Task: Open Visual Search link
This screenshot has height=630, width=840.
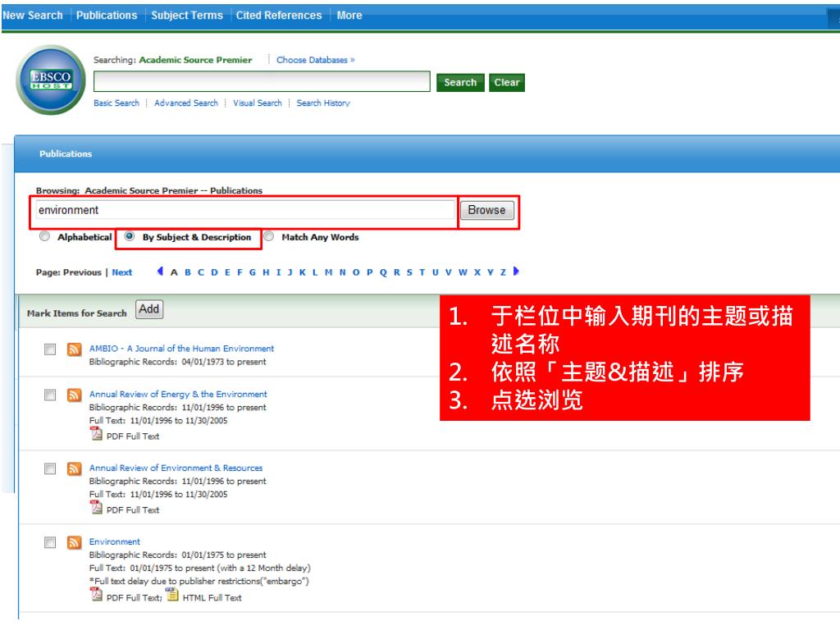Action: coord(257,103)
